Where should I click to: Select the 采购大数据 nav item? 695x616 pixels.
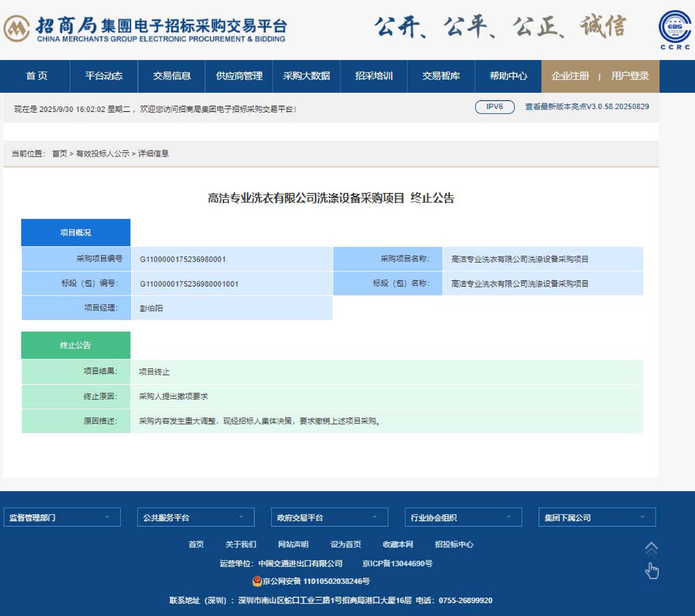[x=306, y=76]
